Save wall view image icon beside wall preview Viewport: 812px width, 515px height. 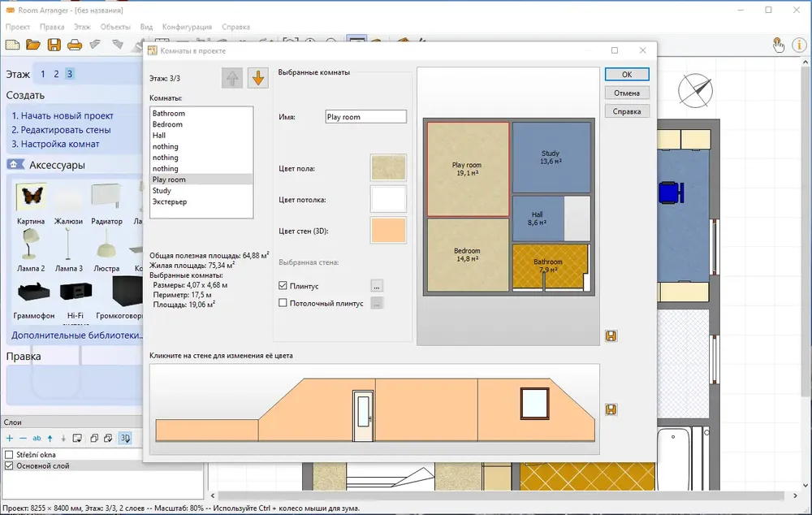(611, 409)
